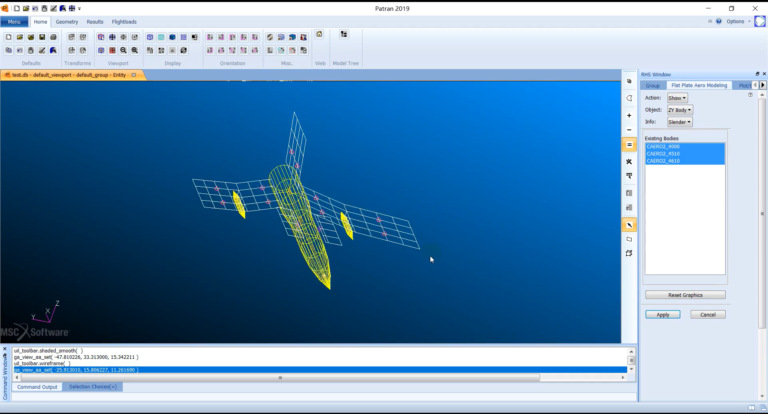Open the Model Tree icon
The width and height of the screenshot is (768, 414).
pos(344,34)
